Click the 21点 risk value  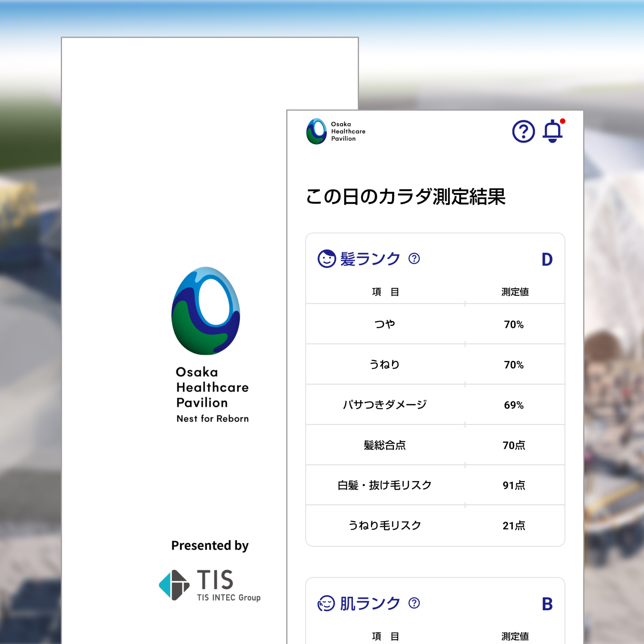(514, 526)
